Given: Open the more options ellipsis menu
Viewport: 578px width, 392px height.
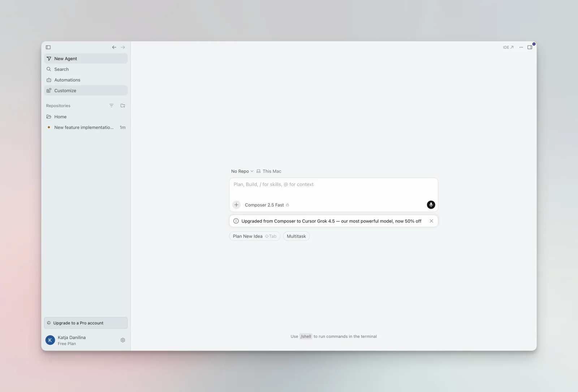Looking at the screenshot, I should pyautogui.click(x=521, y=47).
